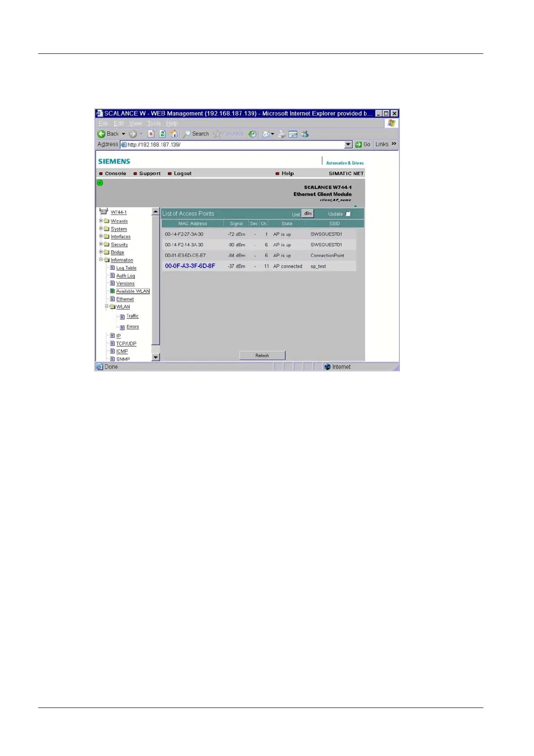Open the Support link
This screenshot has width=534, height=756.
click(x=150, y=173)
